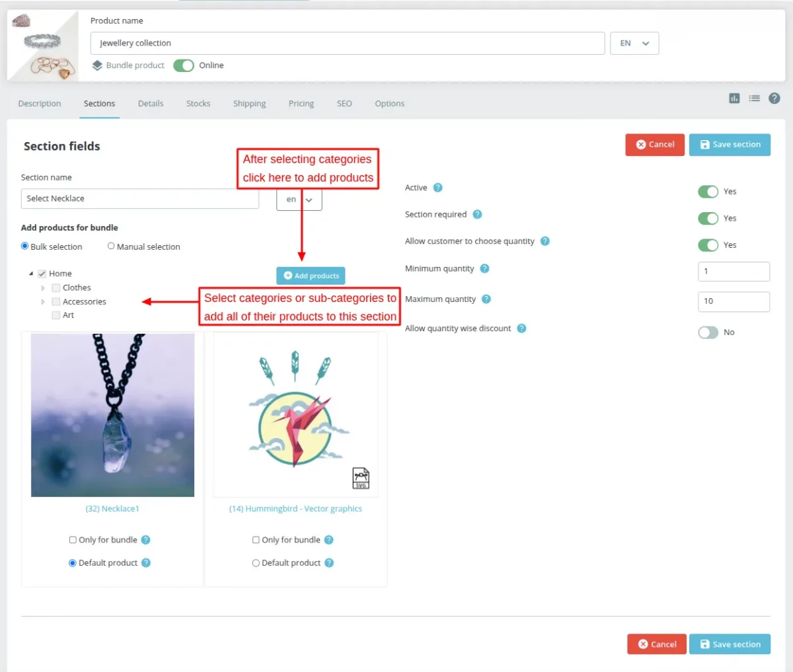Click the Bundle product layers icon
Image resolution: width=793 pixels, height=672 pixels.
pyautogui.click(x=97, y=65)
